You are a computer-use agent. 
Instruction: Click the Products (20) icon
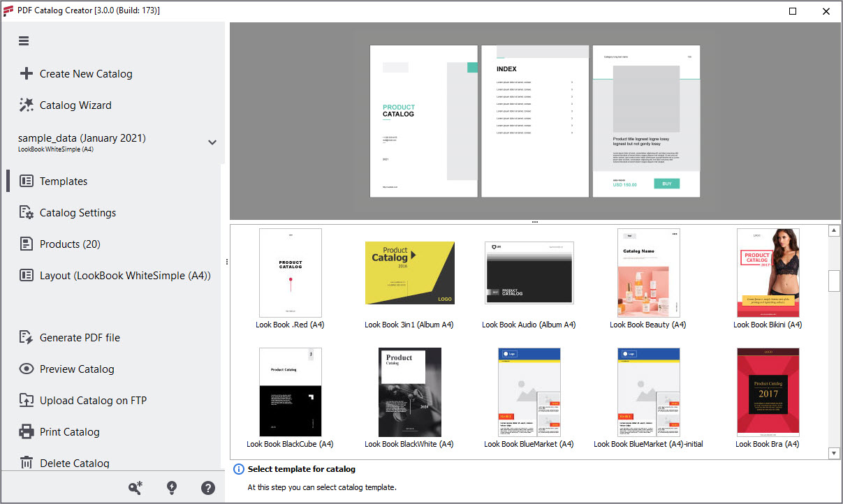[x=27, y=244]
